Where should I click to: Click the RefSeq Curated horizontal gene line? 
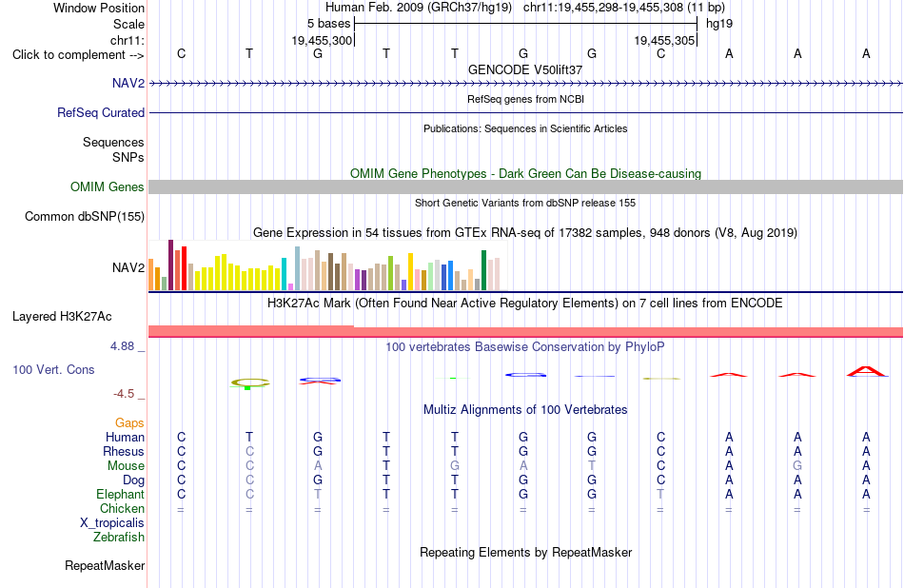[525, 112]
